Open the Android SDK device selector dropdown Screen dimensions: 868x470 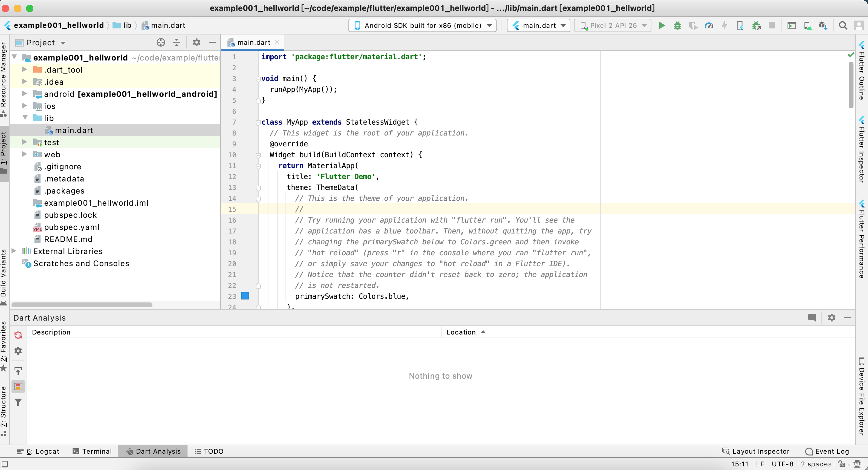click(x=422, y=26)
